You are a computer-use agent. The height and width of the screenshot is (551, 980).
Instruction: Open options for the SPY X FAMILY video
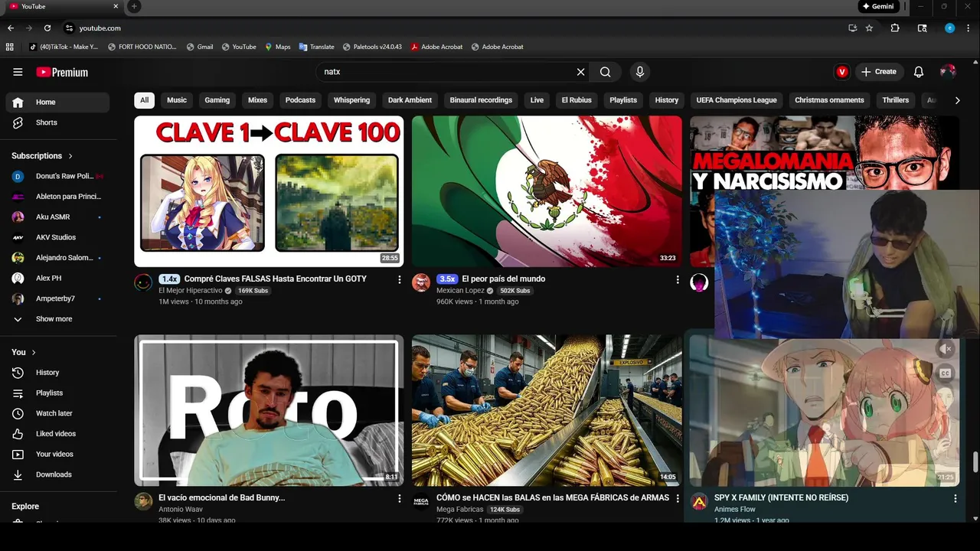point(955,499)
